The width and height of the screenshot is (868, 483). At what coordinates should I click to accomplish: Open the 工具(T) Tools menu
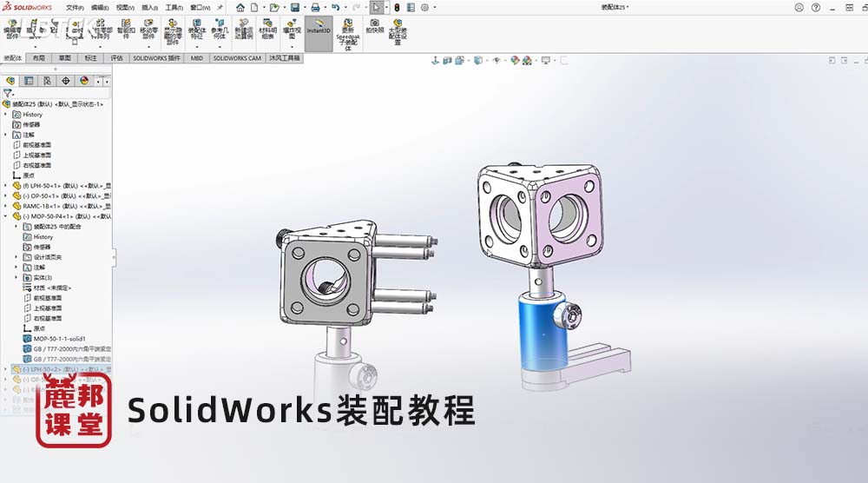coord(174,8)
